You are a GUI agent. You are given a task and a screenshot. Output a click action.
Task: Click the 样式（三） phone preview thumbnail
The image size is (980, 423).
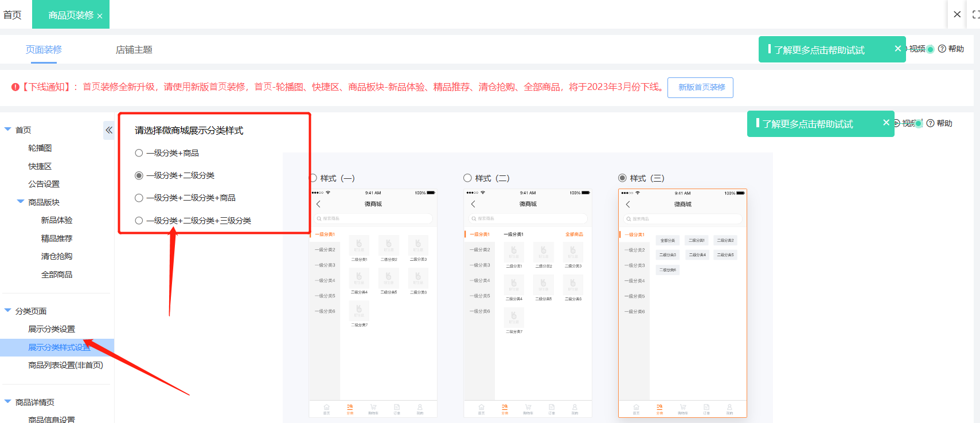(682, 303)
